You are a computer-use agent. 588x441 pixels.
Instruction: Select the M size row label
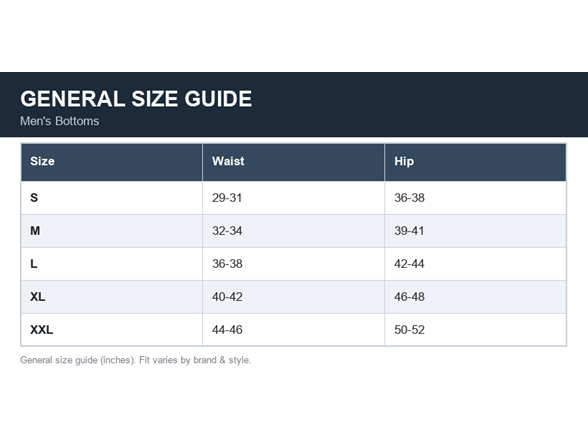pyautogui.click(x=35, y=231)
